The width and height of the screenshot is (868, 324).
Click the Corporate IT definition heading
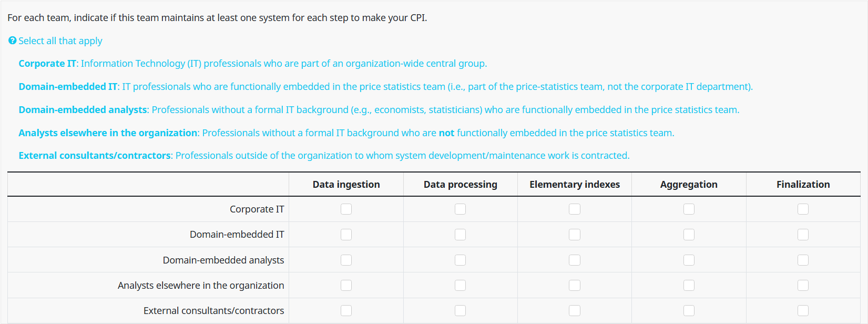[47, 64]
